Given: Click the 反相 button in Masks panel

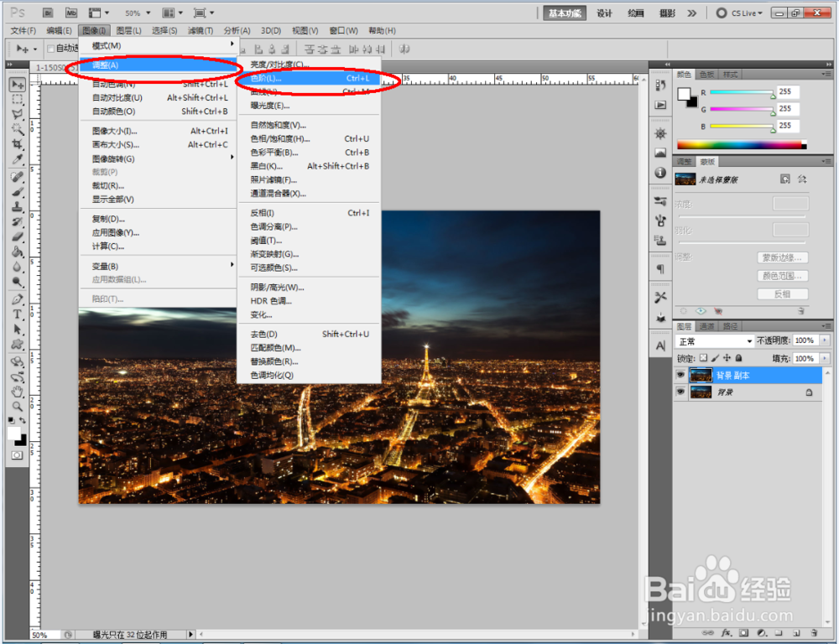Looking at the screenshot, I should pyautogui.click(x=782, y=294).
